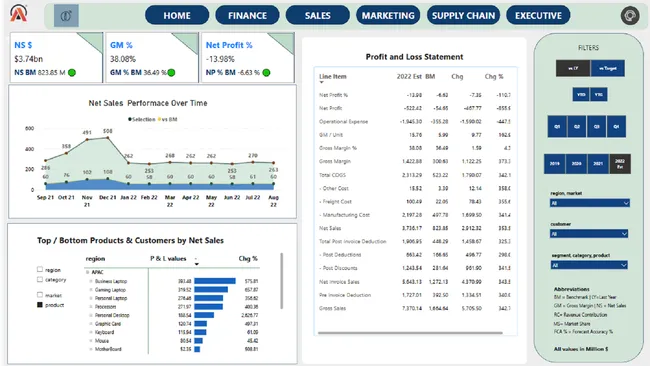Collapse the APAC region row

click(87, 272)
